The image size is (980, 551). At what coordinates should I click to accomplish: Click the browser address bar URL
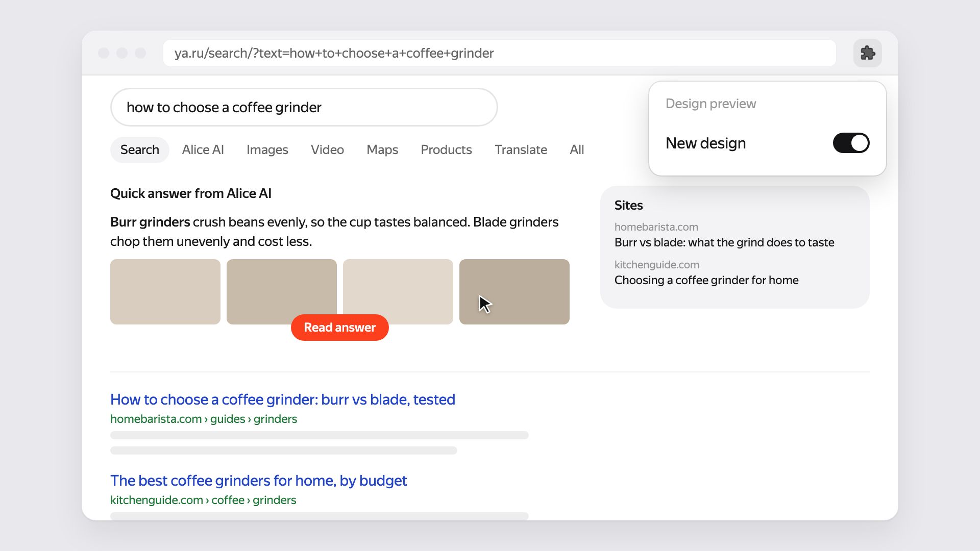(x=499, y=53)
